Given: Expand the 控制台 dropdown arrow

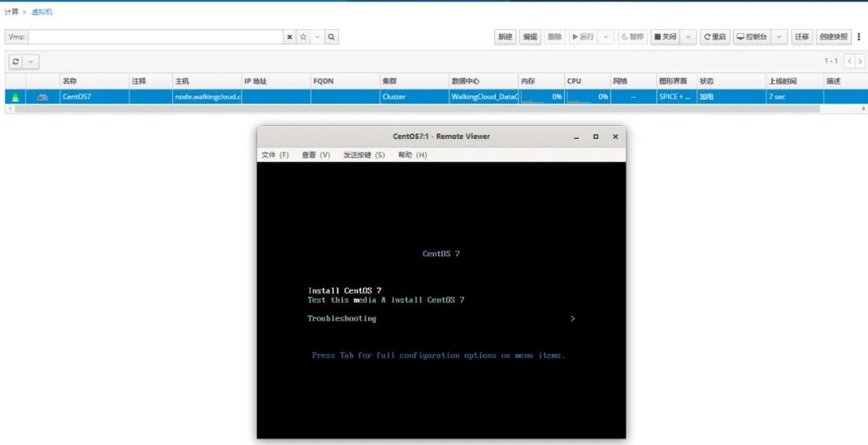Looking at the screenshot, I should tap(779, 37).
